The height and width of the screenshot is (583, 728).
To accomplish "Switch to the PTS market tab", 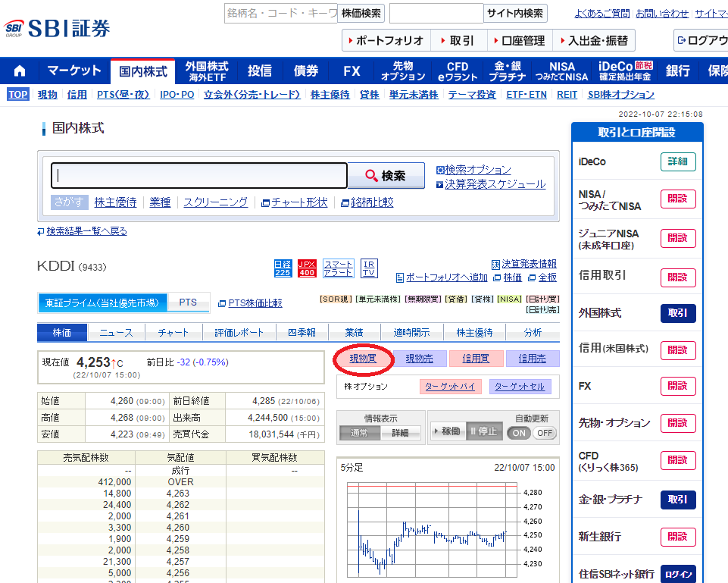I will (189, 302).
